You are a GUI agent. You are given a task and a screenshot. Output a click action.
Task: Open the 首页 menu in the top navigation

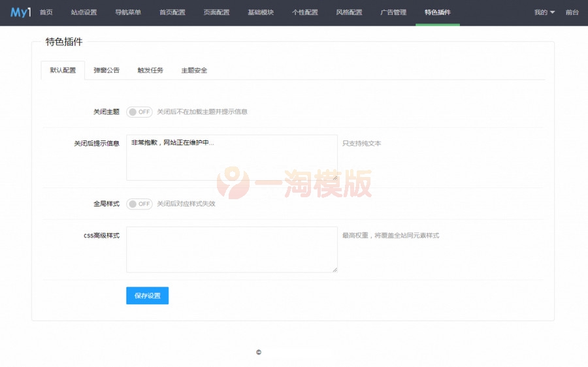coord(46,12)
